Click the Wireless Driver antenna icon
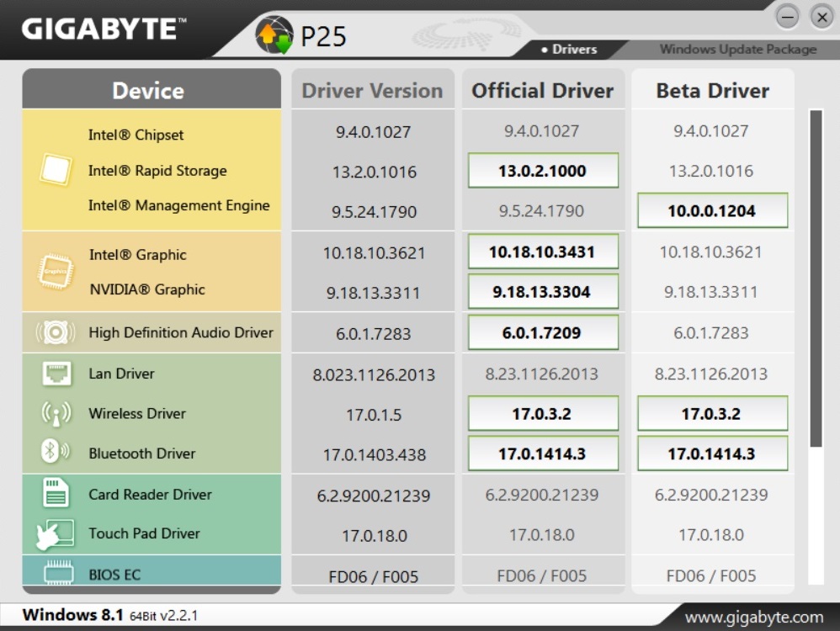The height and width of the screenshot is (631, 840). 56,413
